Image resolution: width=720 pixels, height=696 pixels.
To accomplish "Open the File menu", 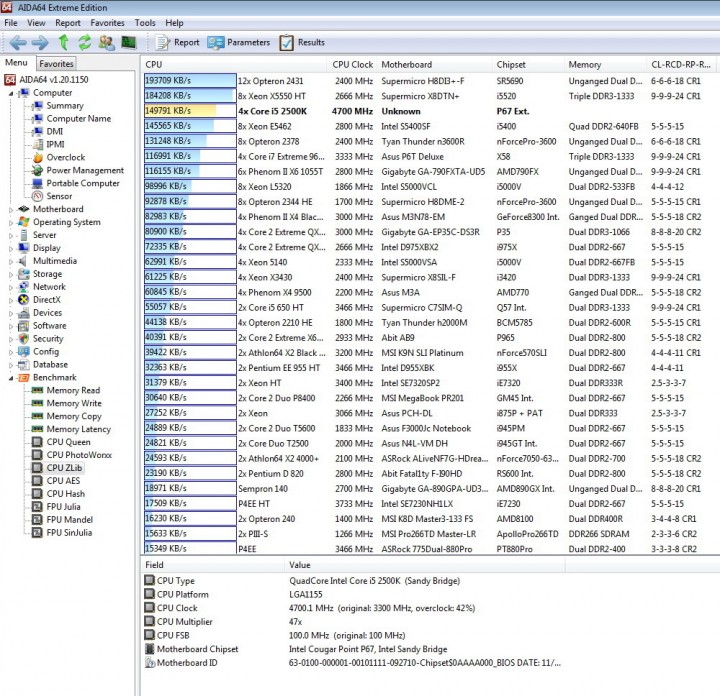I will click(11, 23).
